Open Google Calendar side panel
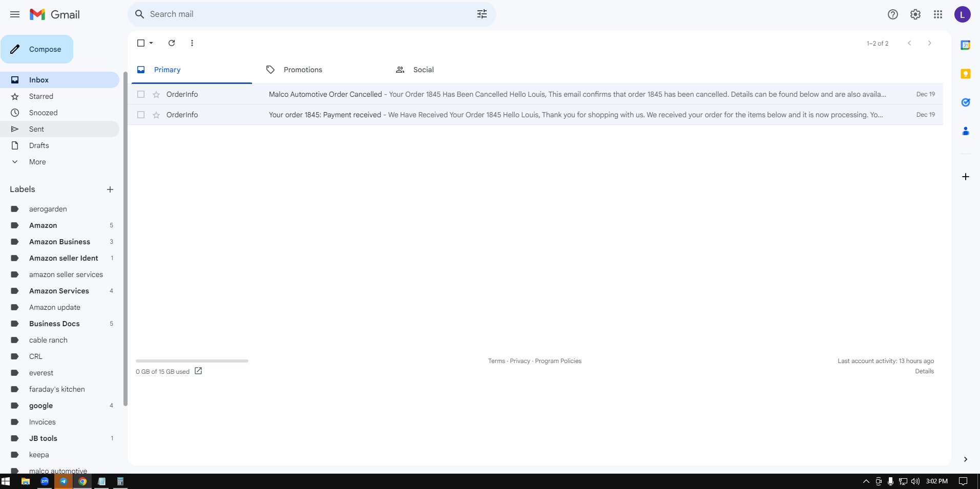 (966, 45)
